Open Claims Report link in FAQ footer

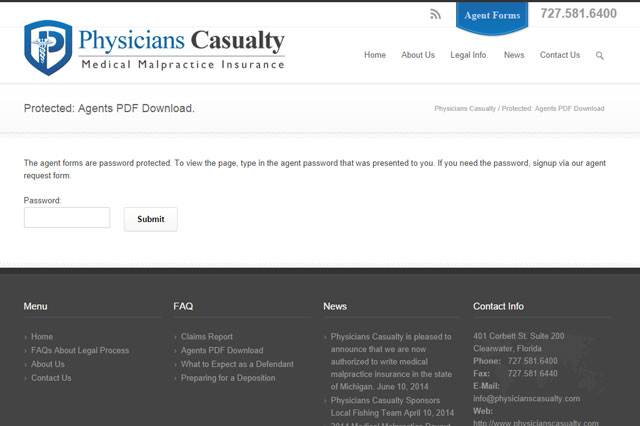click(x=207, y=337)
